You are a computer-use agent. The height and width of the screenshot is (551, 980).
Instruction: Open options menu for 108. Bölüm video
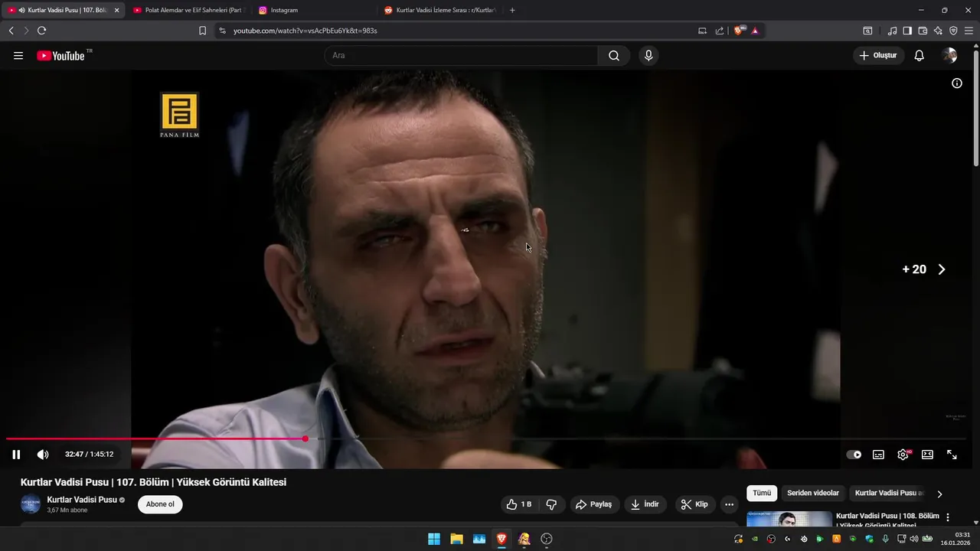click(x=948, y=517)
